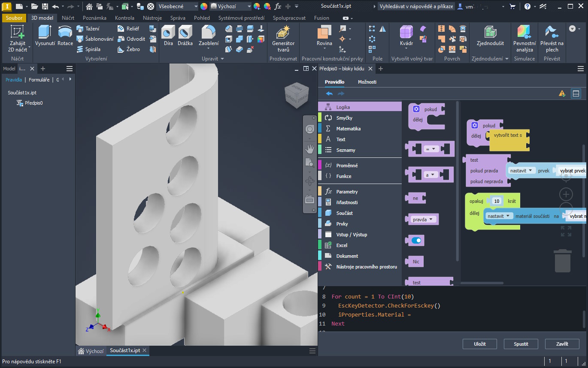588x368 pixels.
Task: Select Předpis0 rule in the tree
Action: [x=33, y=103]
